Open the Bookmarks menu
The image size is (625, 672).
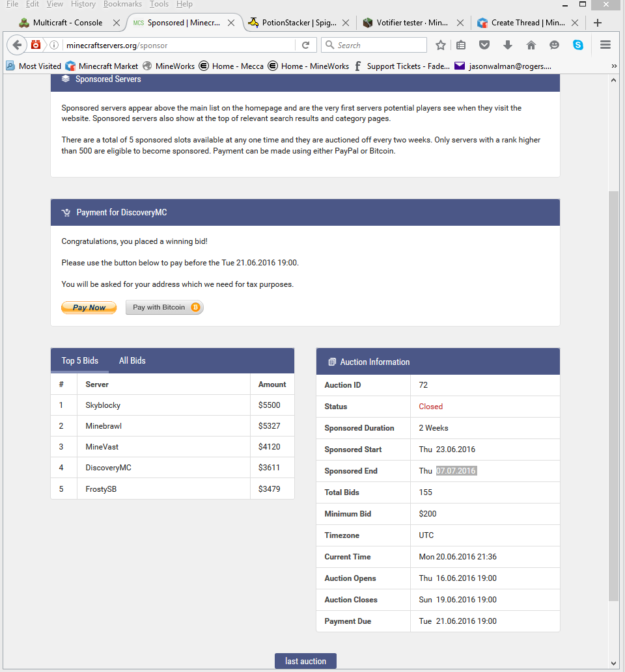click(122, 4)
